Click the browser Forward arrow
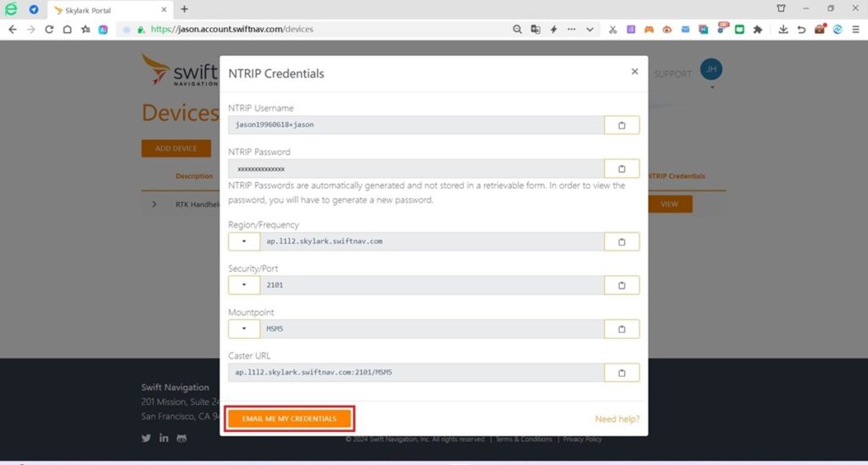The image size is (868, 465). click(31, 30)
